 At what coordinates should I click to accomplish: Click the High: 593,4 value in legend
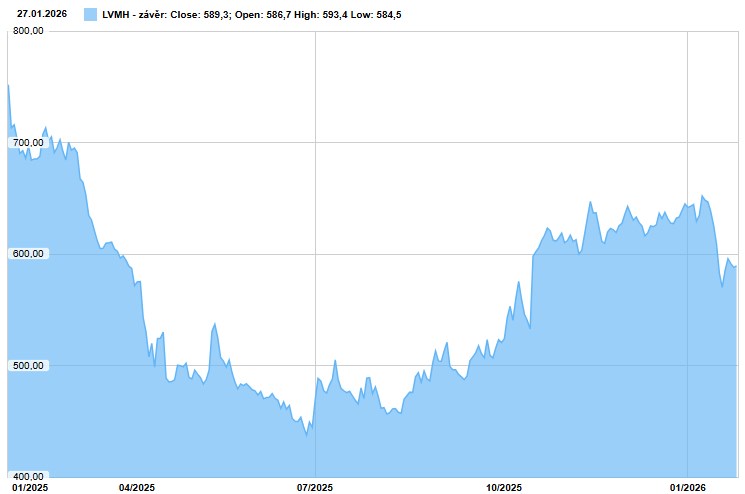328,15
